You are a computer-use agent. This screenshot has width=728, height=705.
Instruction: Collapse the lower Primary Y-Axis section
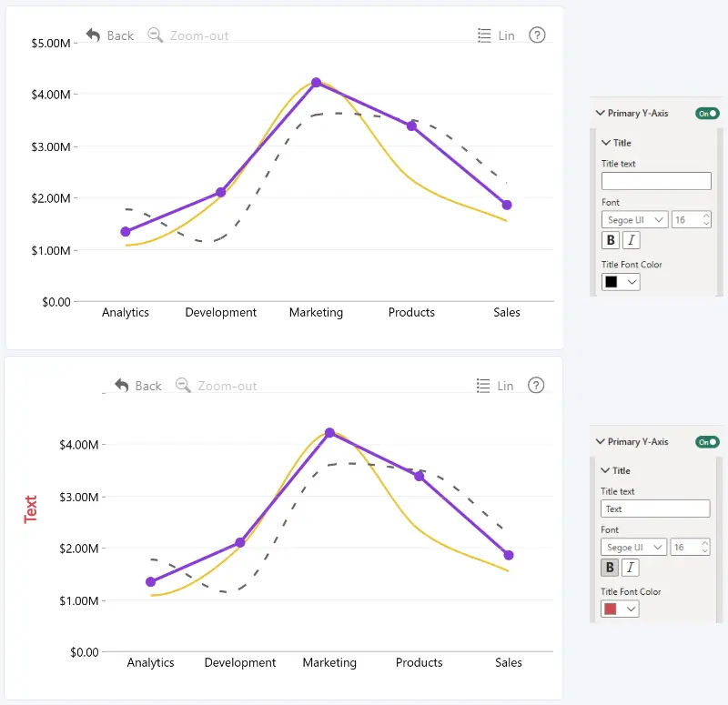(x=601, y=441)
